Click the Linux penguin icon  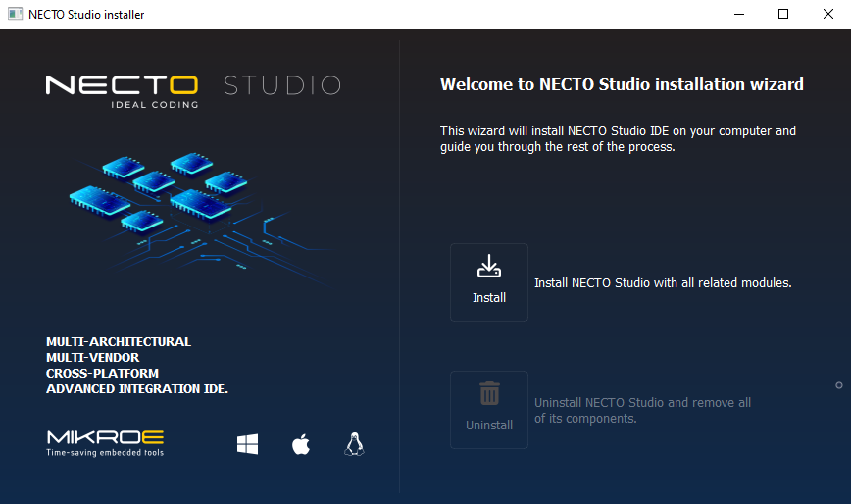354,445
